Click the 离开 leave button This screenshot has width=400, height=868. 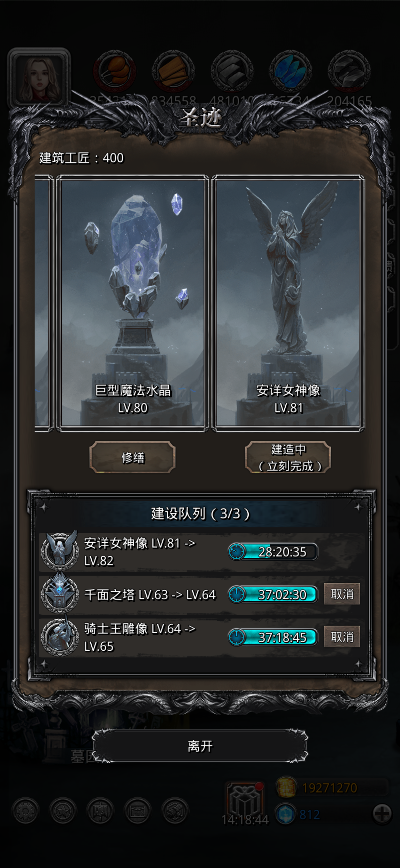(x=200, y=746)
